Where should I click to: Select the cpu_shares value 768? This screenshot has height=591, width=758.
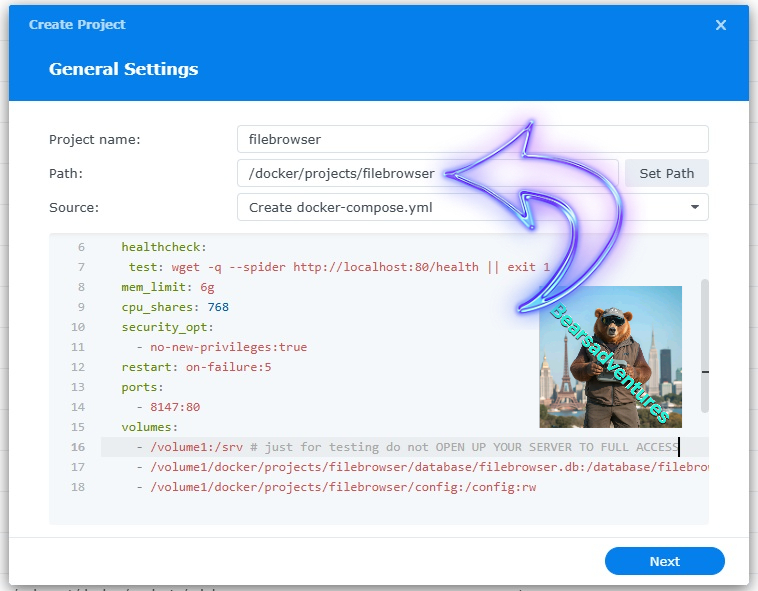218,307
